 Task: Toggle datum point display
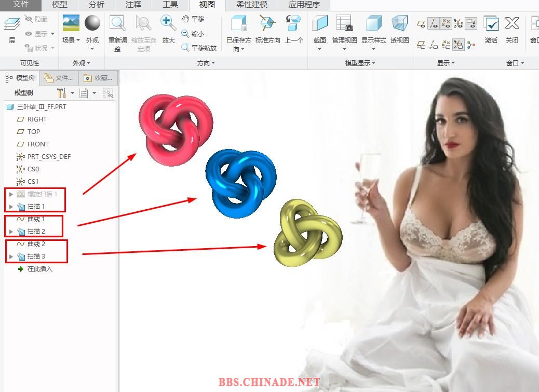446,23
